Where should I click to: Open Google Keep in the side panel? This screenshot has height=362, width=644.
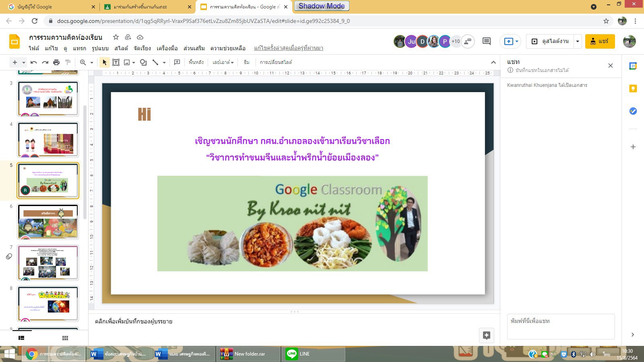tap(633, 88)
